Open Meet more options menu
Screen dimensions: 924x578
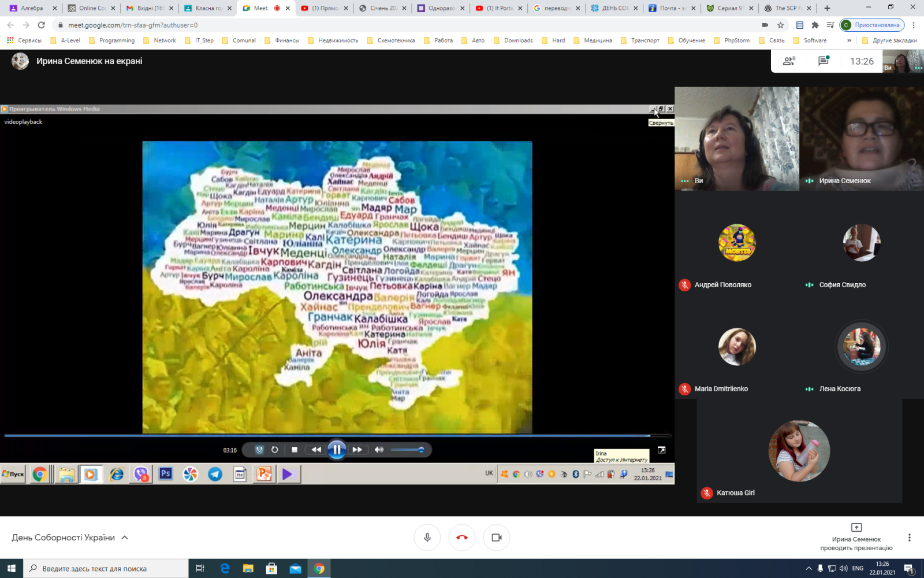[x=909, y=538]
